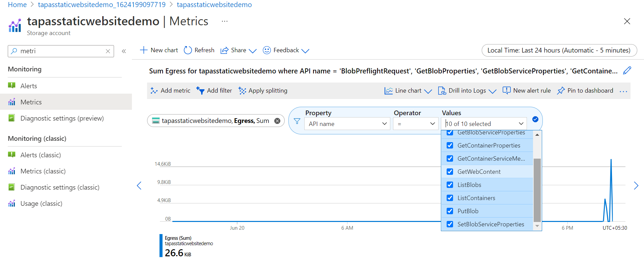The image size is (644, 259).
Task: Open the Local Time range selector
Action: (x=559, y=51)
